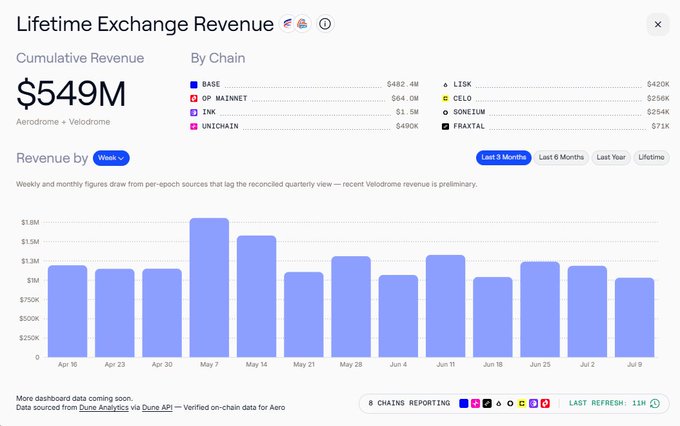Viewport: 680px width, 426px height.
Task: Open the Week grouping dropdown
Action: click(x=111, y=158)
